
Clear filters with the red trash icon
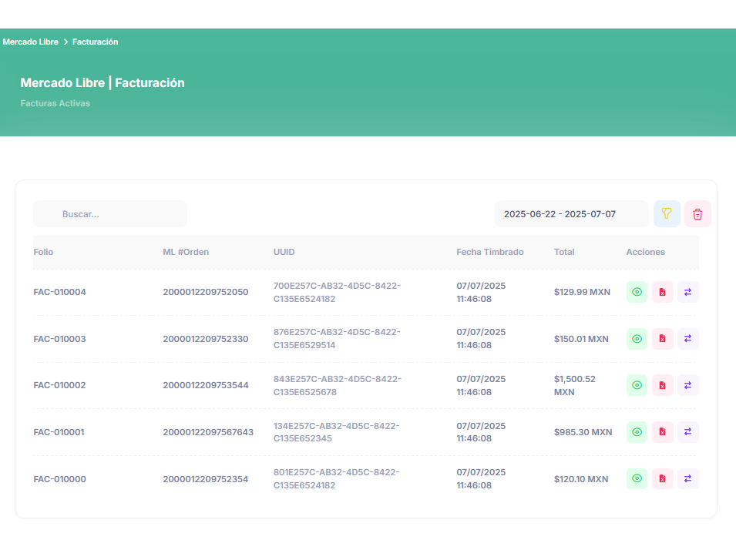tap(697, 213)
